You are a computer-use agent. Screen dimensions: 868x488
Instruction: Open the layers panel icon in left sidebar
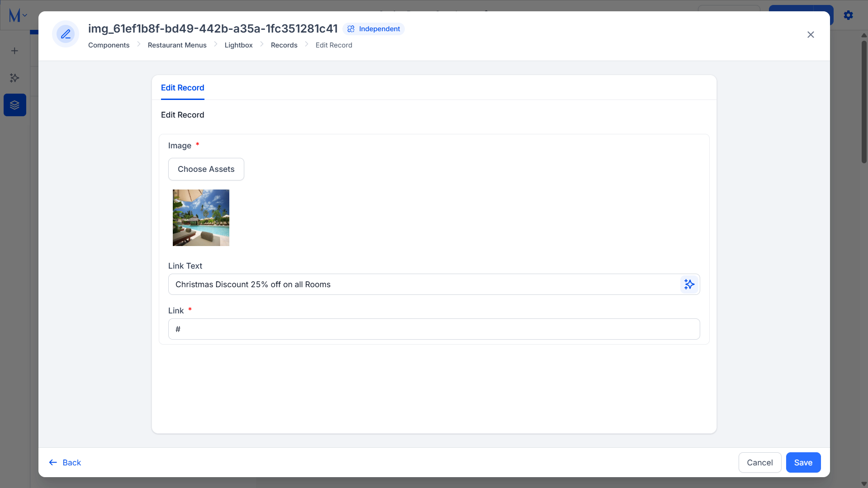click(15, 105)
